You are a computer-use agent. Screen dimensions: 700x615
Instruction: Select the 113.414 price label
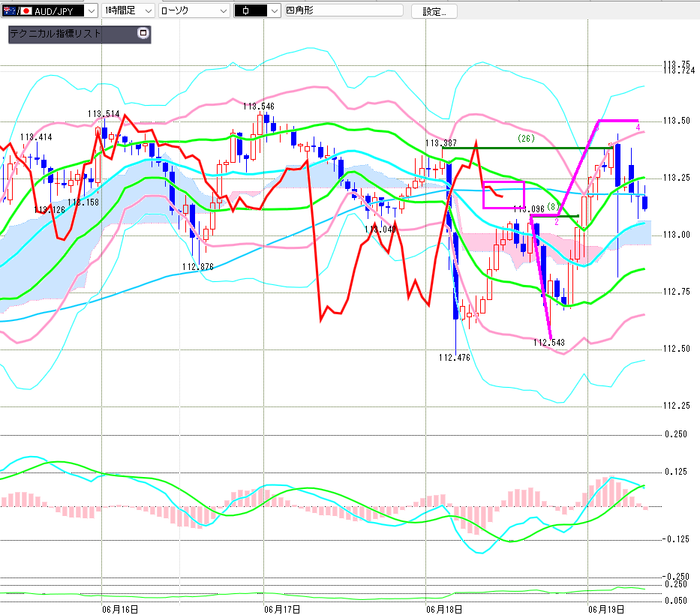[x=36, y=137]
